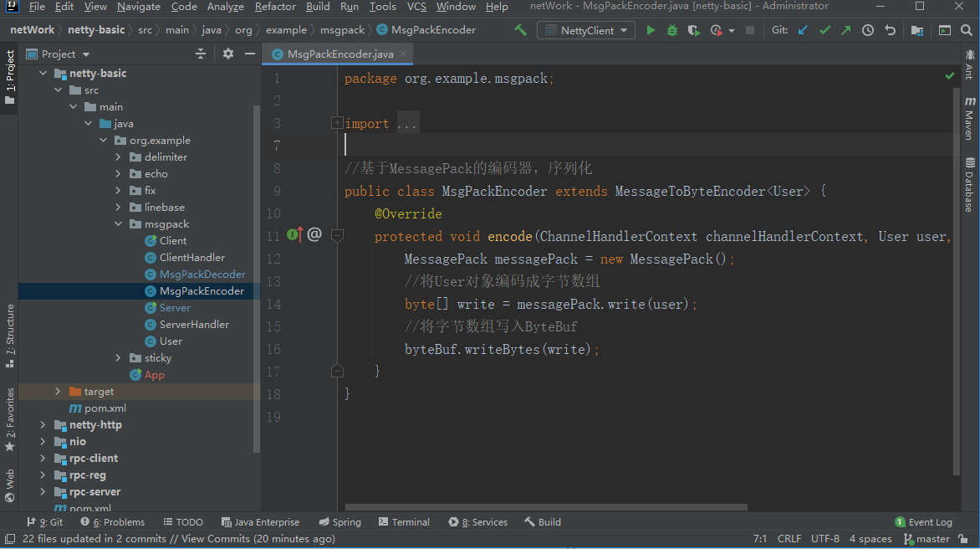Click the msgpack breadcrumb in navigation bar
This screenshot has height=549, width=980.
(343, 30)
